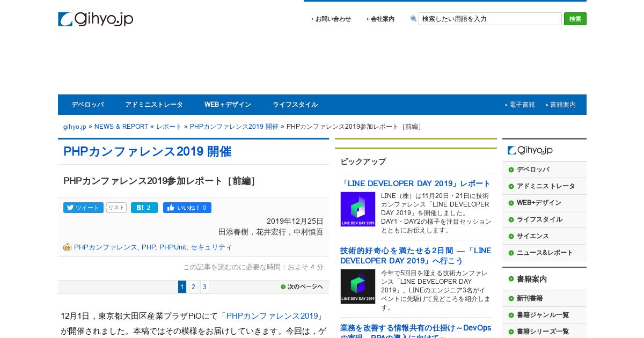This screenshot has height=338, width=644.
Task: Open アドミニストレータ in the right sidebar
Action: click(546, 186)
